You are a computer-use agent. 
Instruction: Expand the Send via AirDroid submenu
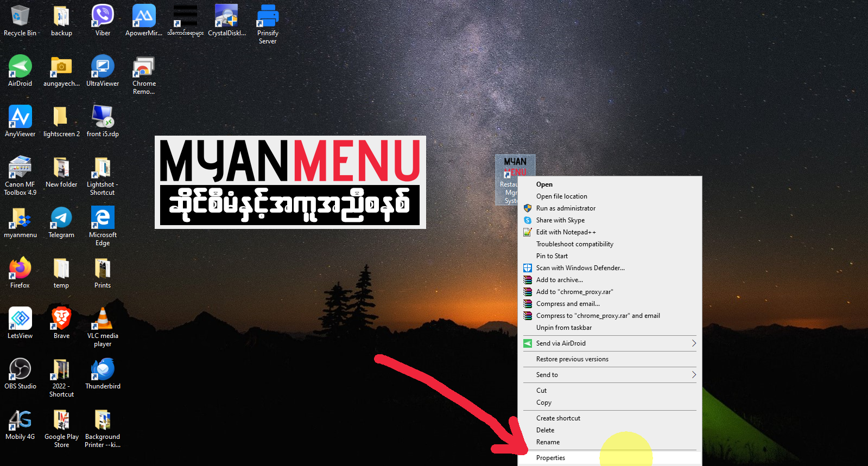[x=694, y=343]
